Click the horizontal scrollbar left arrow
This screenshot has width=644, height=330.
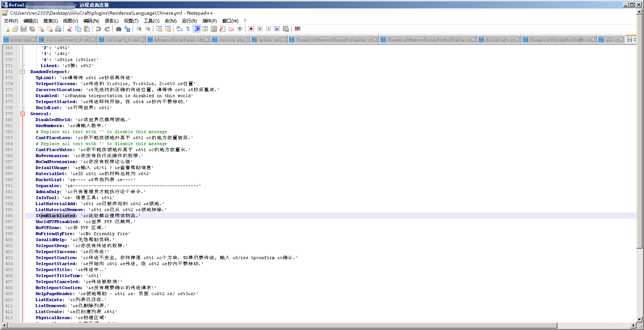tap(5, 325)
